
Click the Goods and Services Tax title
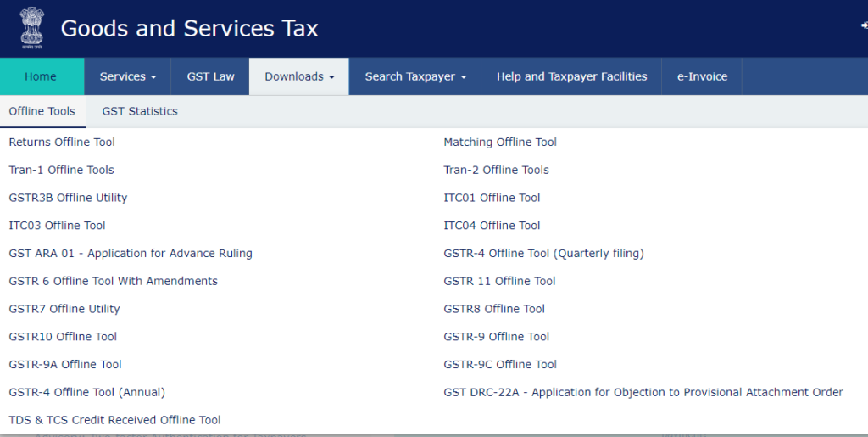click(x=189, y=28)
